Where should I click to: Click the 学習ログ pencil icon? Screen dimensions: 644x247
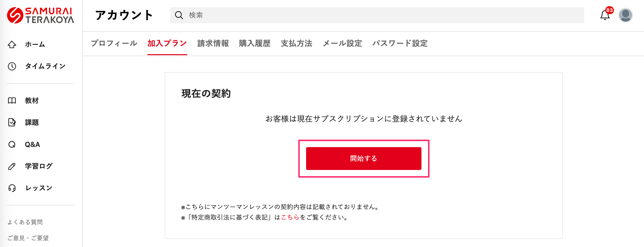click(x=12, y=166)
